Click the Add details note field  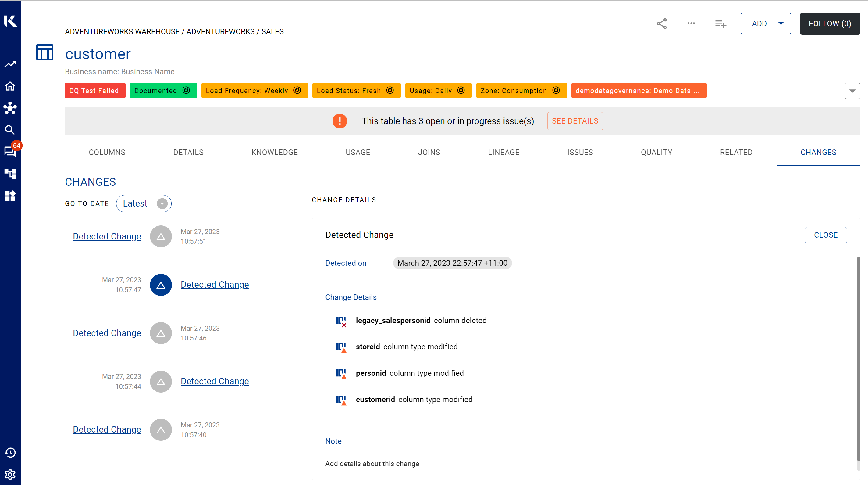(372, 464)
